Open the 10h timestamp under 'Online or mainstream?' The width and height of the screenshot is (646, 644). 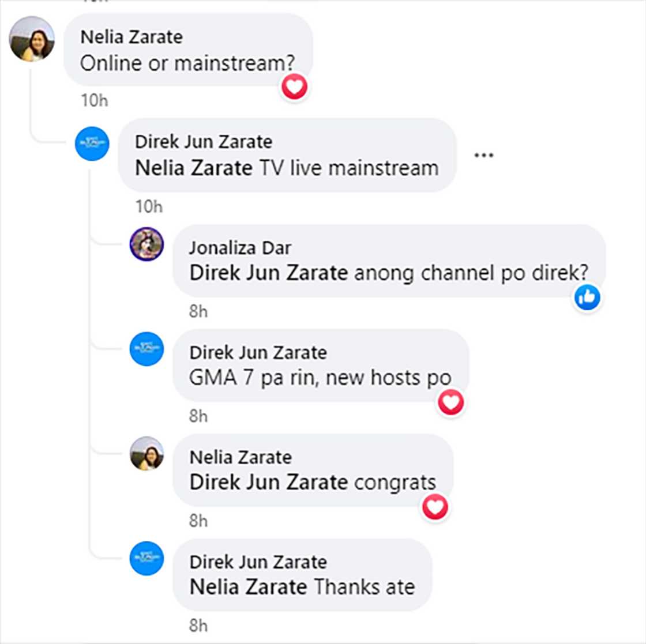pos(95,100)
